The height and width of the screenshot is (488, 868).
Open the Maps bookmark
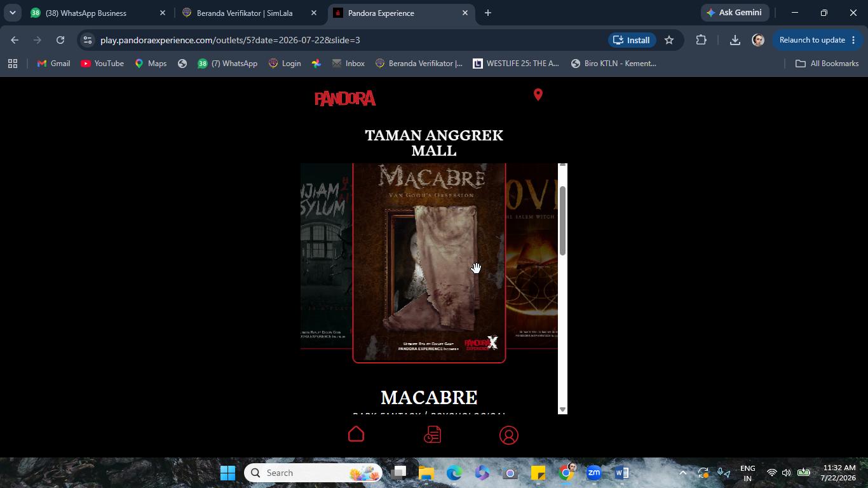click(151, 64)
